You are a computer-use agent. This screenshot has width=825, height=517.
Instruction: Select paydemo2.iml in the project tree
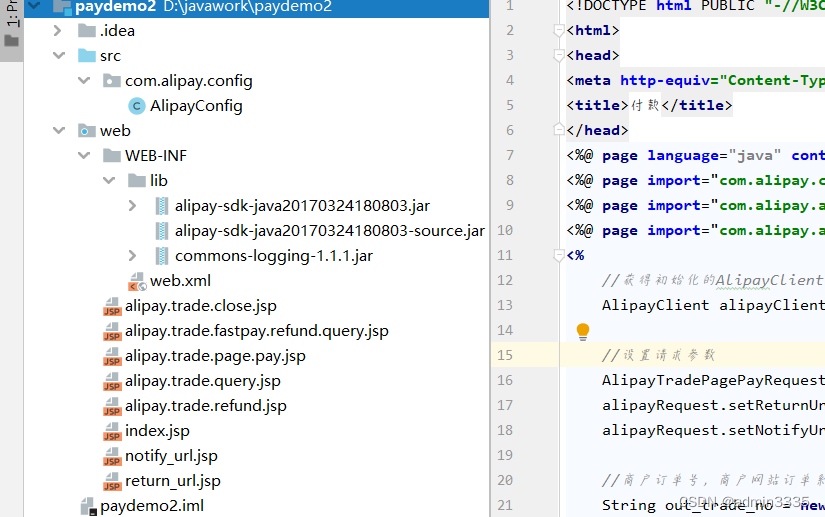point(152,506)
